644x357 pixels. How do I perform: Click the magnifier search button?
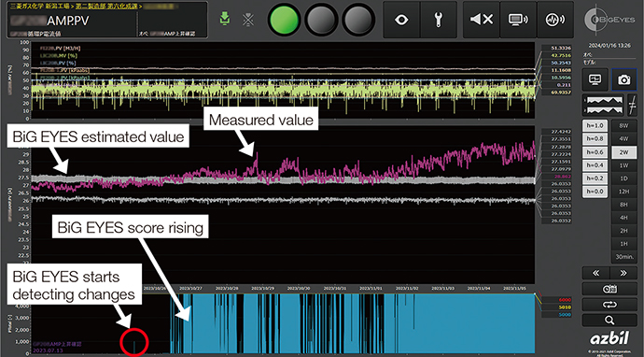(609, 321)
